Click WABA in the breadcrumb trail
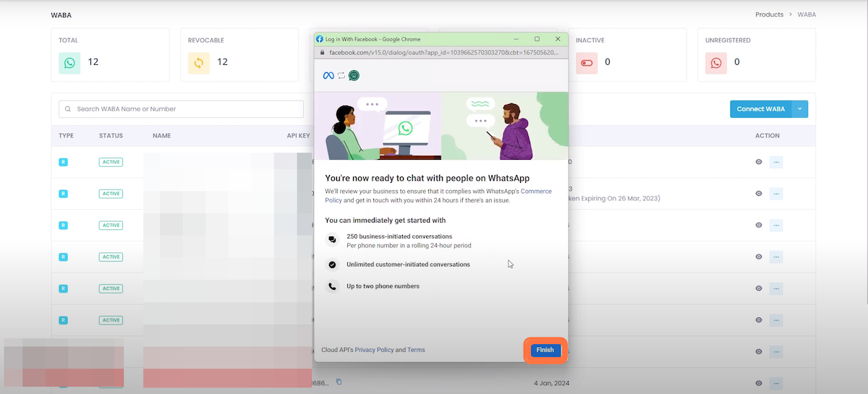This screenshot has height=394, width=868. pyautogui.click(x=807, y=14)
